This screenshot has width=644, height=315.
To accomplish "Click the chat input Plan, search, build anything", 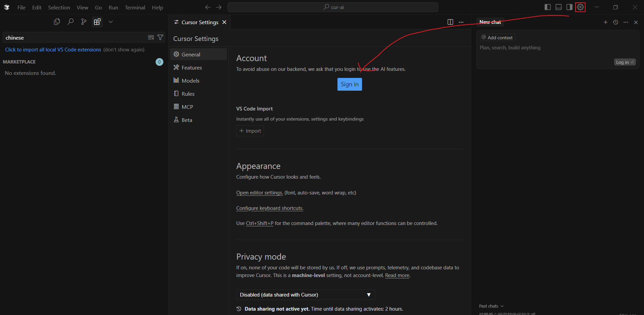I will [510, 48].
